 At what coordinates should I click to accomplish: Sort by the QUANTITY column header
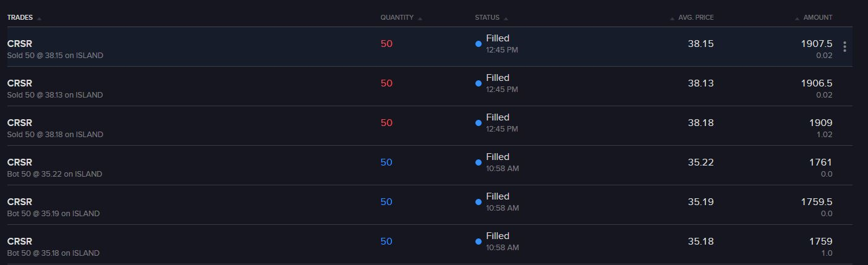point(397,18)
